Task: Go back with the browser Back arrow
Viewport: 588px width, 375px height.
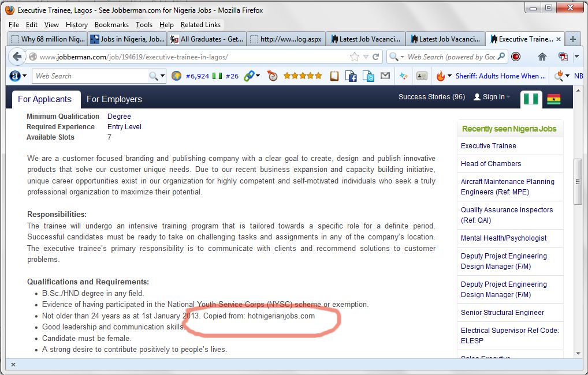Action: click(17, 57)
